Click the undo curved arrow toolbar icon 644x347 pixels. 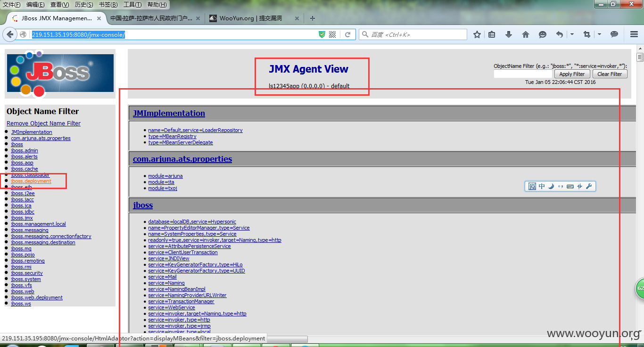560,34
